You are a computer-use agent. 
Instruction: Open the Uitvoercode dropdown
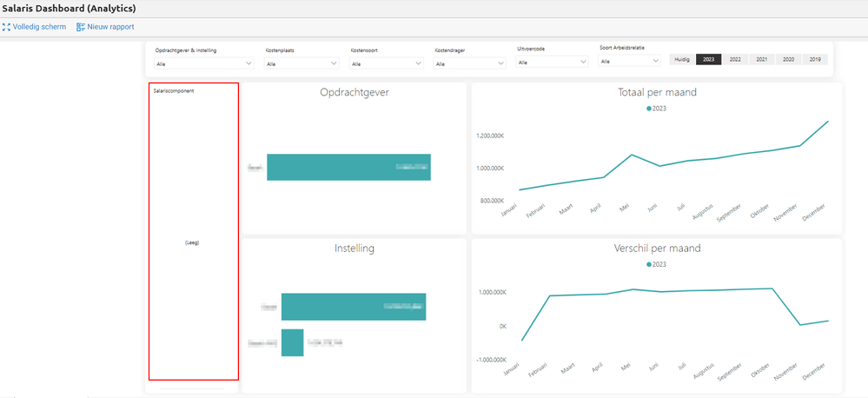552,62
